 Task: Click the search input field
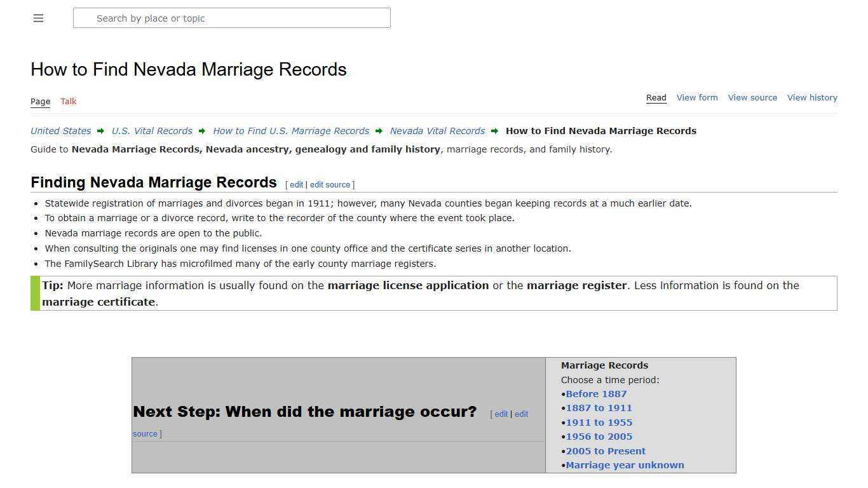tap(231, 18)
